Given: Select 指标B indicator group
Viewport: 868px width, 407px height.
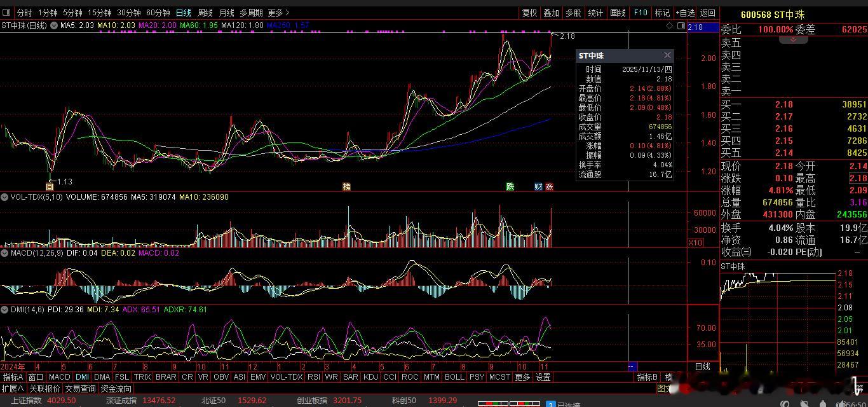Looking at the screenshot, I should click(x=648, y=377).
